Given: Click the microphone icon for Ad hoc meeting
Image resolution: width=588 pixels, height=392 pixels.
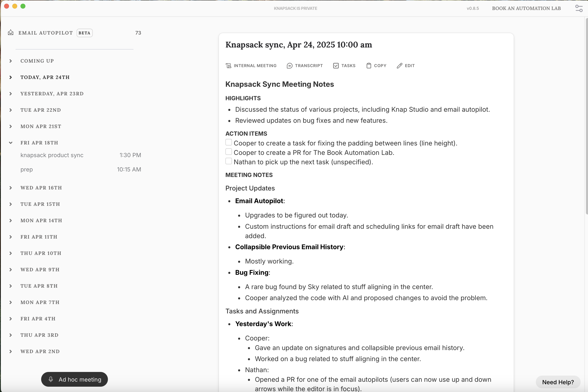Looking at the screenshot, I should point(51,379).
